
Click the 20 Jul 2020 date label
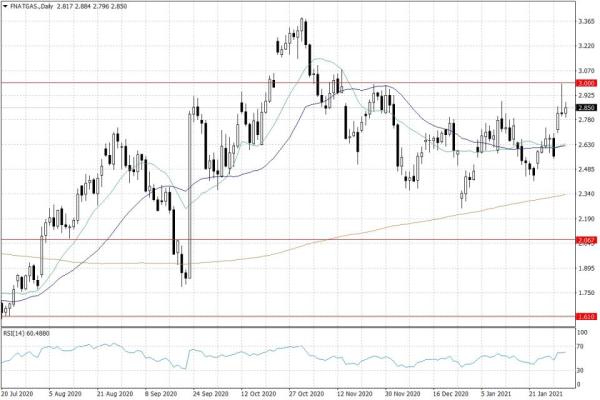coord(19,394)
